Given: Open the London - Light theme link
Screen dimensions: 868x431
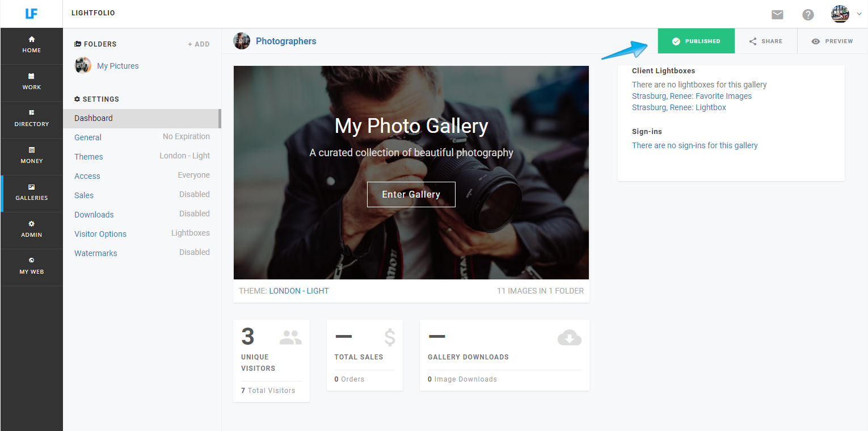Looking at the screenshot, I should (299, 291).
